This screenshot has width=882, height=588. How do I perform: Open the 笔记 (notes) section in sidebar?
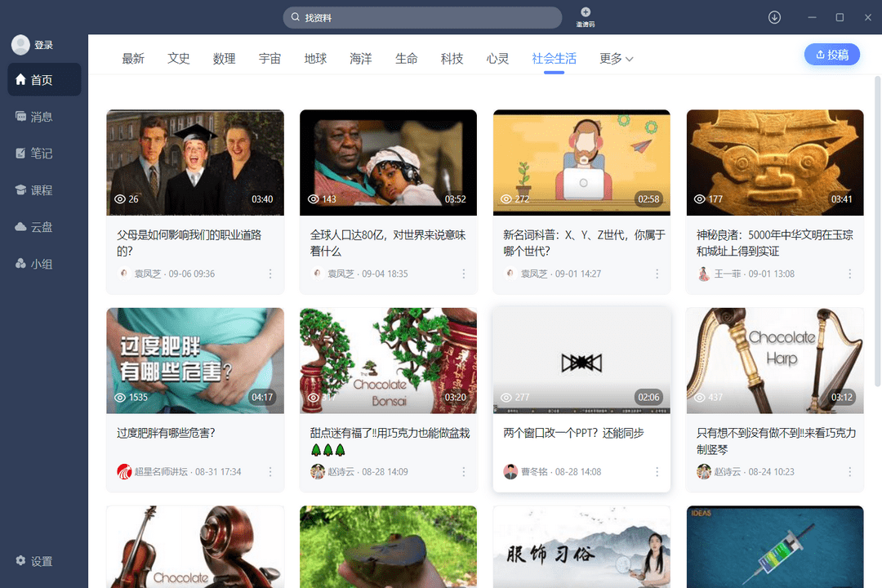(x=33, y=154)
